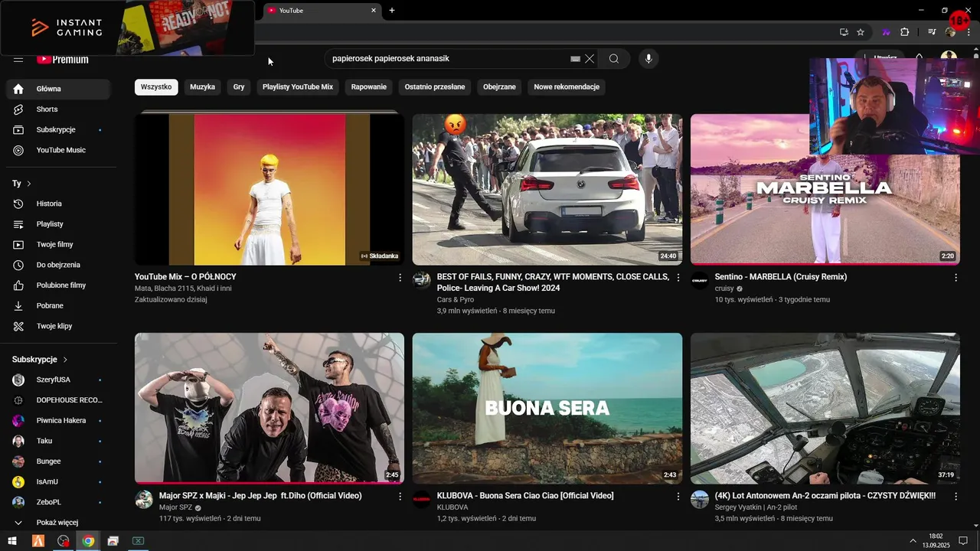This screenshot has height=551, width=980.
Task: Select Ostatnio przesłane filter chip
Action: click(435, 87)
